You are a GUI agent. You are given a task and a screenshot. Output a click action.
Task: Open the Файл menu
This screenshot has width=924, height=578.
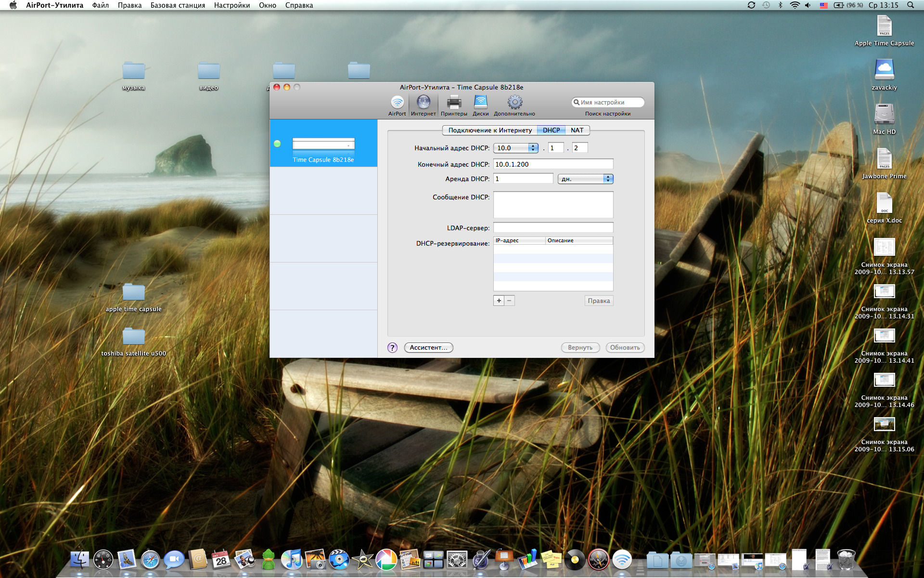101,5
